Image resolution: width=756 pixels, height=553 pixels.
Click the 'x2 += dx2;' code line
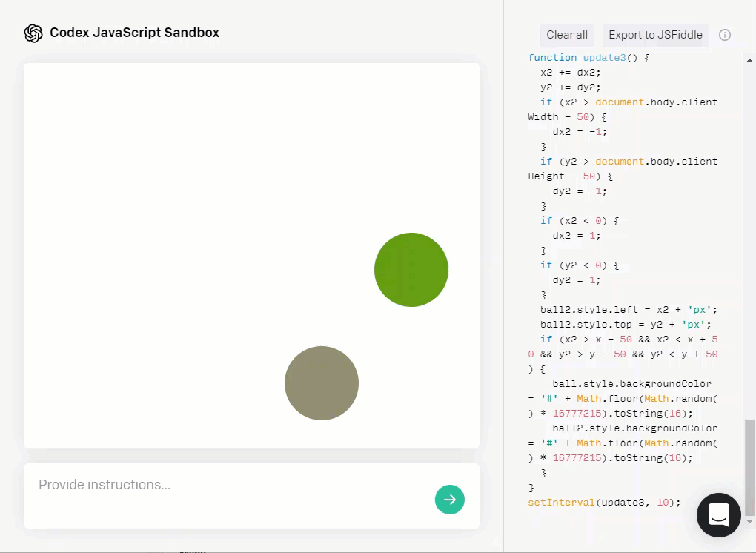pos(571,73)
